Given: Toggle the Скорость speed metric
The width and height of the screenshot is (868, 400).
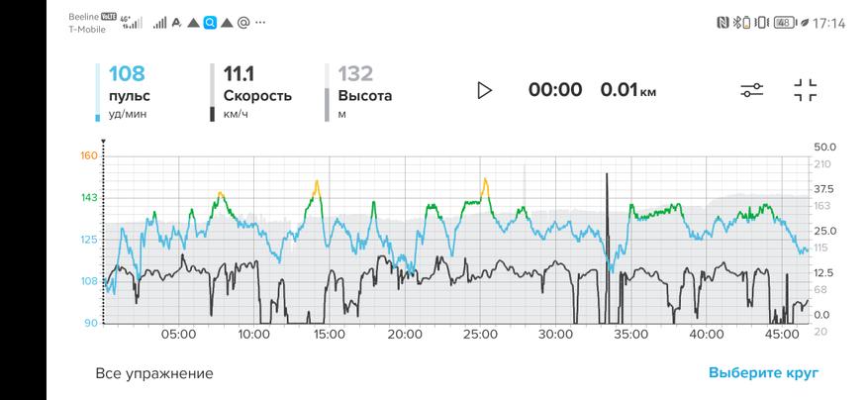Looking at the screenshot, I should (x=251, y=92).
